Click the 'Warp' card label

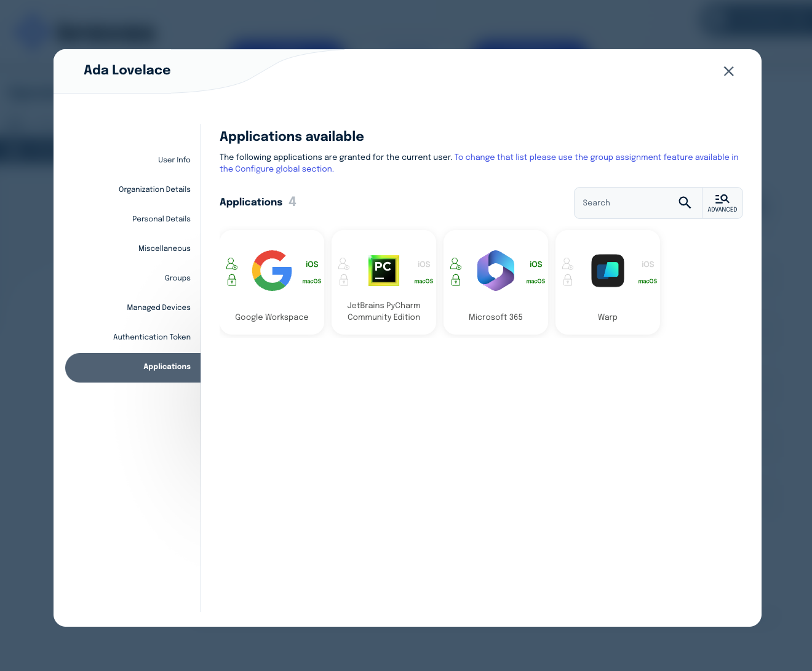[x=608, y=317]
